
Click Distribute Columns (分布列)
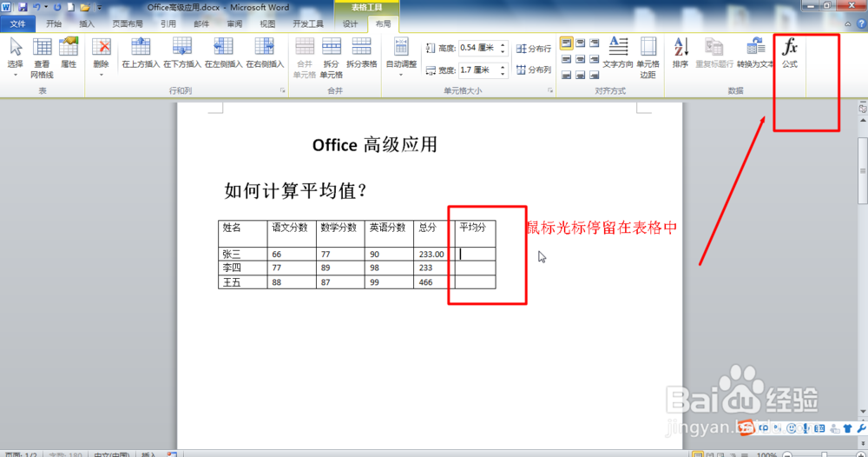point(534,70)
